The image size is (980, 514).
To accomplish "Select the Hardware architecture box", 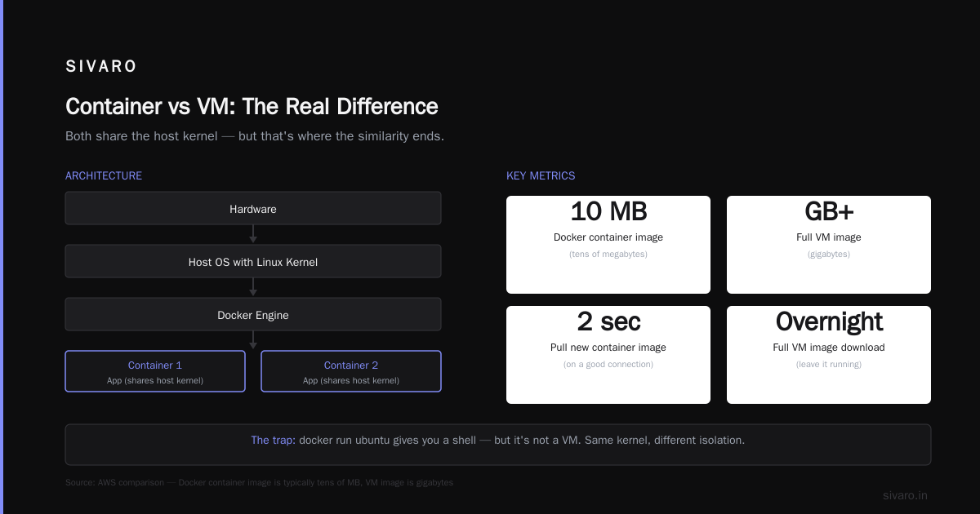I will tap(253, 208).
